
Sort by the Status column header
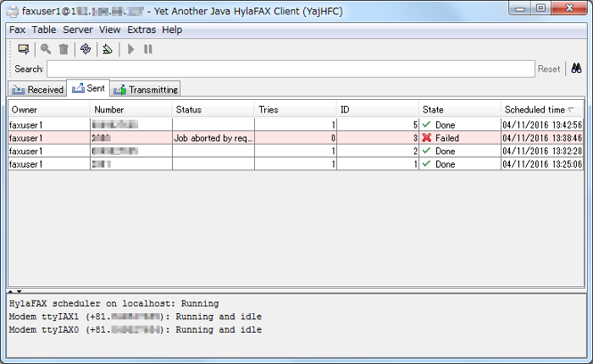pos(213,109)
